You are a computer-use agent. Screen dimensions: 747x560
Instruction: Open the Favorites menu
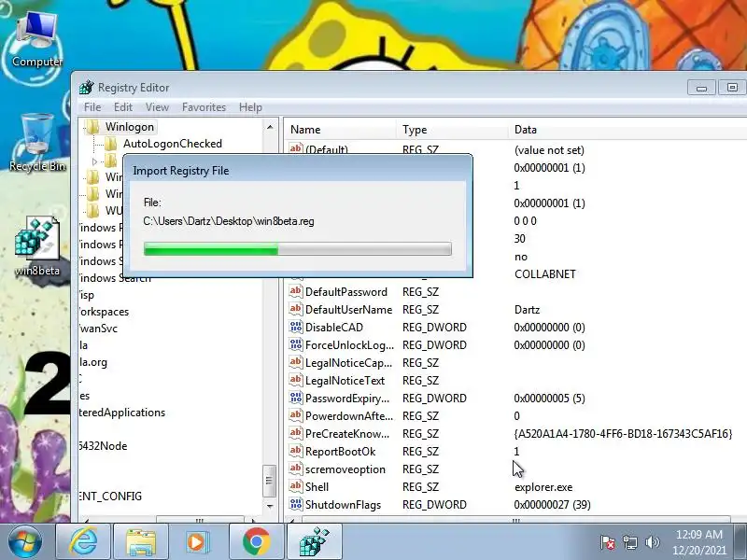[x=204, y=107]
